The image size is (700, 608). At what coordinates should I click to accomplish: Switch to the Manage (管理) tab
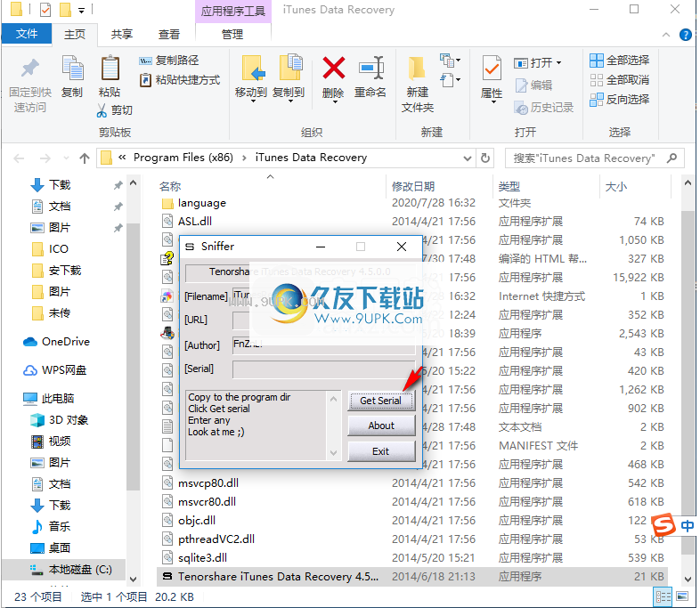click(232, 35)
